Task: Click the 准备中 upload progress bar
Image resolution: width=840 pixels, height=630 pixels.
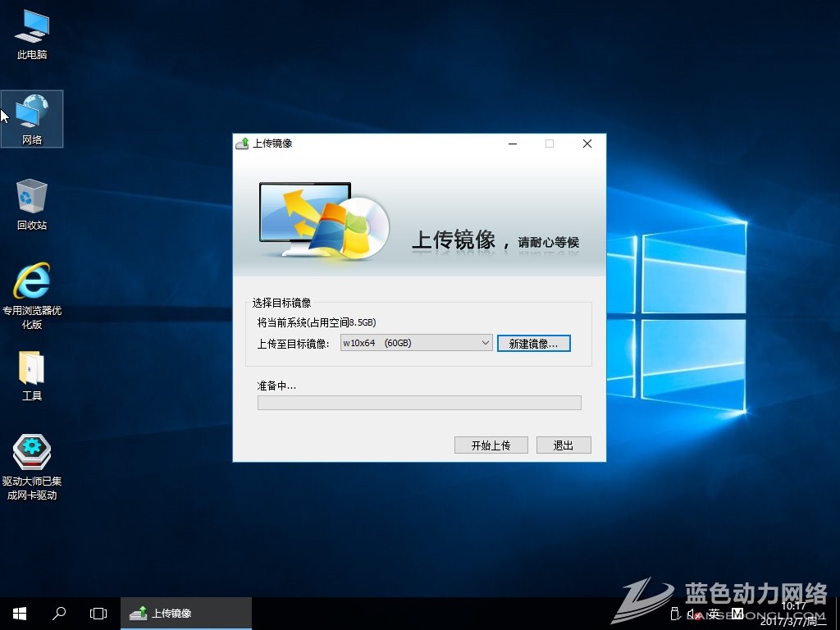Action: click(419, 403)
